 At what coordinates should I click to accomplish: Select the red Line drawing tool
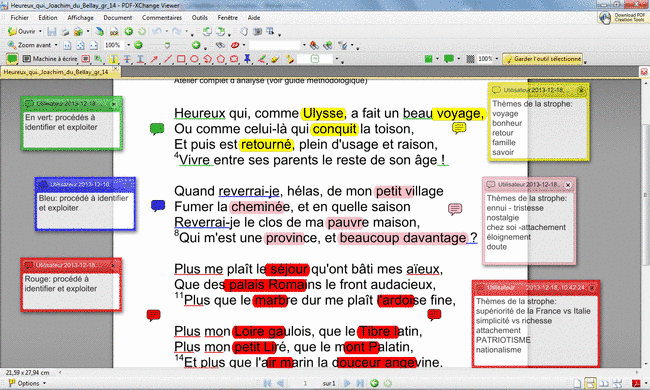tap(167, 59)
